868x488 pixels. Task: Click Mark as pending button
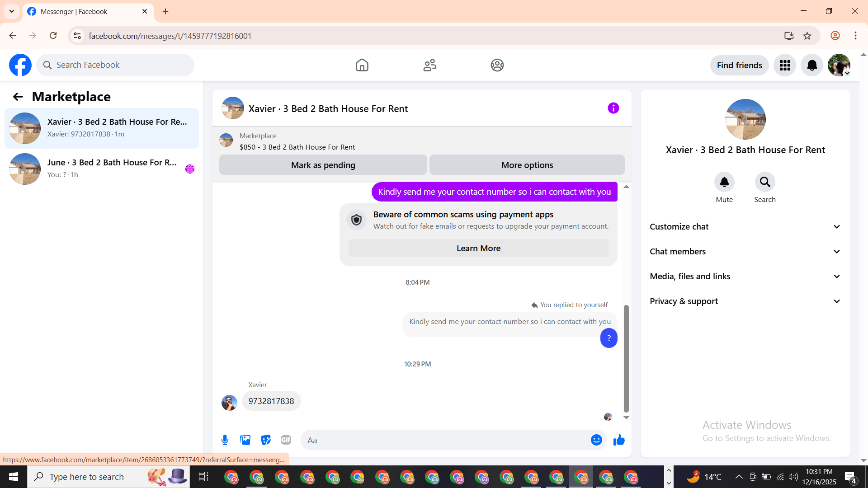[x=323, y=165]
